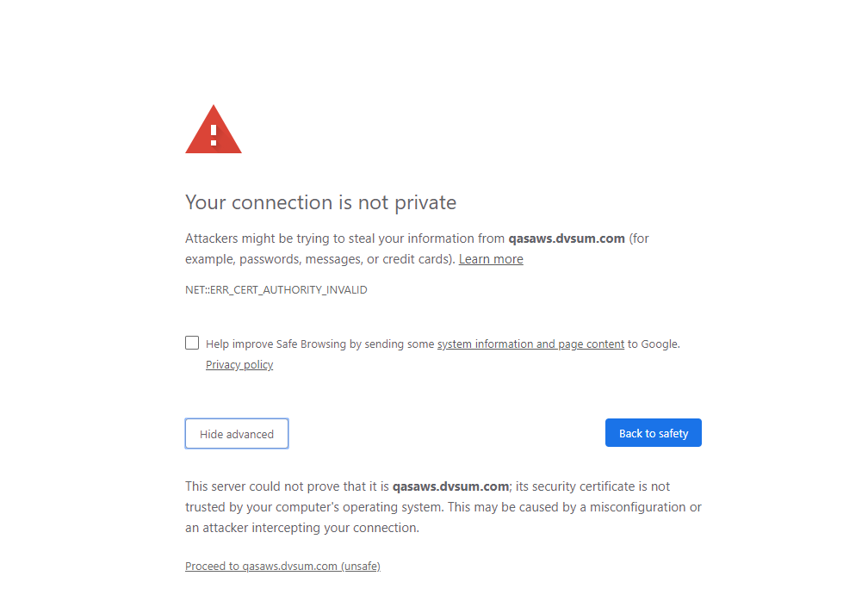The height and width of the screenshot is (607, 868).
Task: Click the red warning triangle icon
Action: tap(214, 129)
